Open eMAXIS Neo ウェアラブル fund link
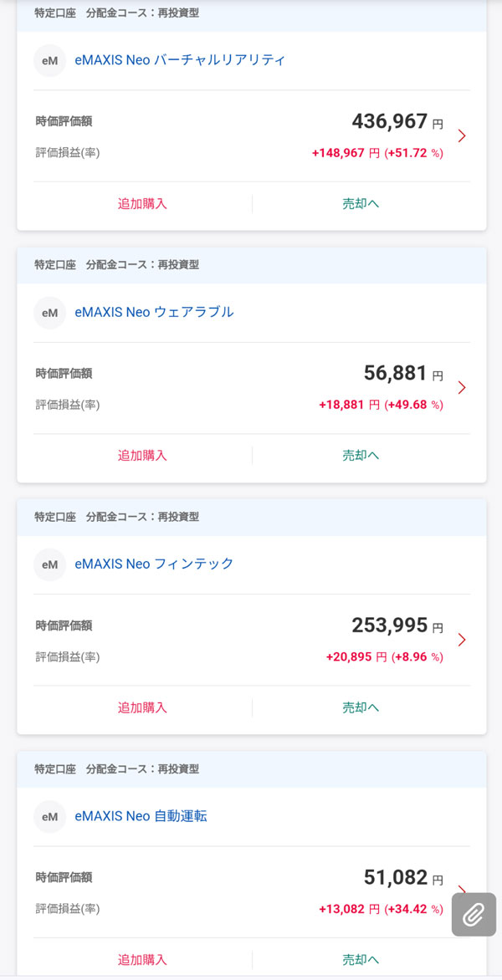Viewport: 502px width, 980px height. pos(154,312)
